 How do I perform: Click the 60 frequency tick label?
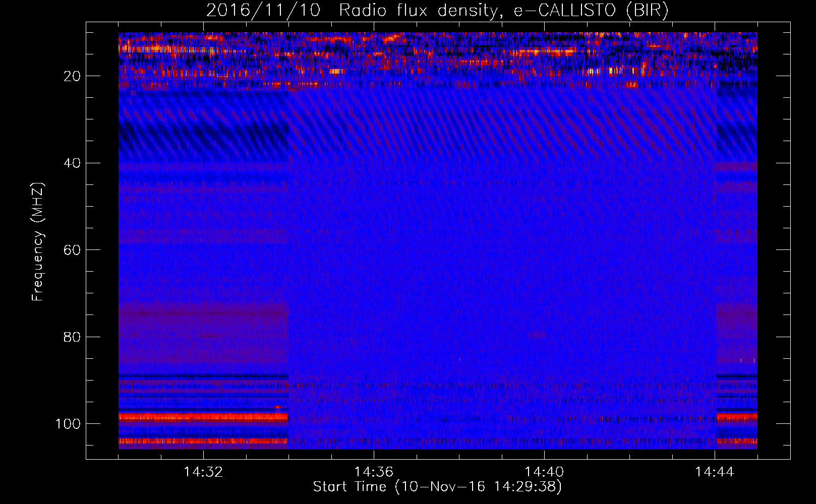tap(72, 250)
